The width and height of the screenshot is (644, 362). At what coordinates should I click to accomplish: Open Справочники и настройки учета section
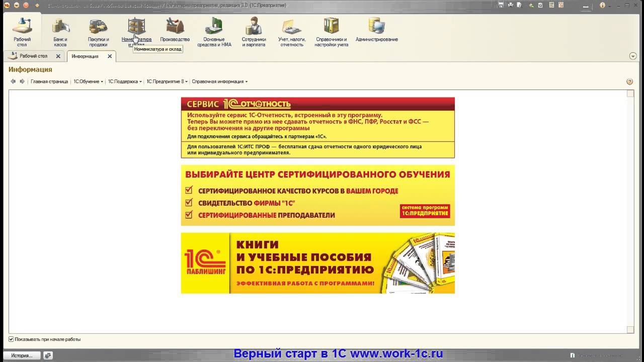332,32
